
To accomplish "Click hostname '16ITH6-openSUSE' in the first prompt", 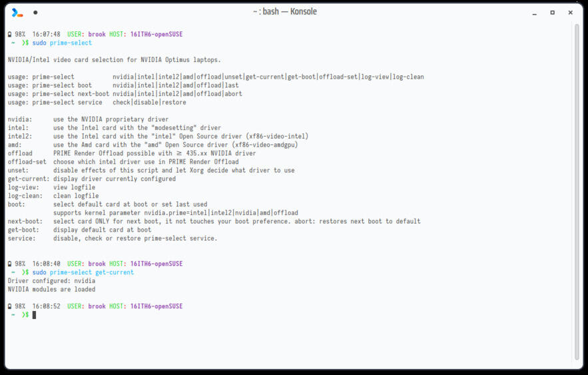I will pyautogui.click(x=156, y=34).
